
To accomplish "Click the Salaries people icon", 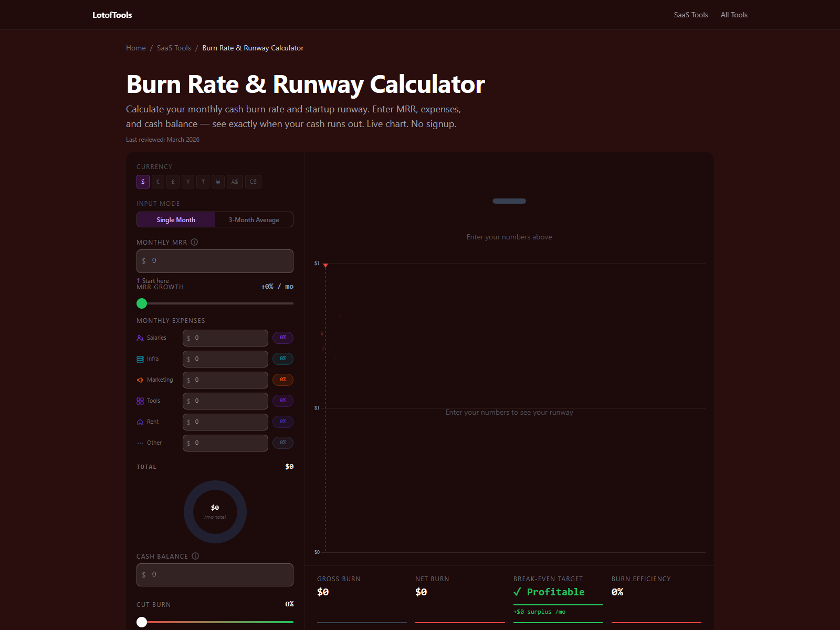I will point(140,338).
